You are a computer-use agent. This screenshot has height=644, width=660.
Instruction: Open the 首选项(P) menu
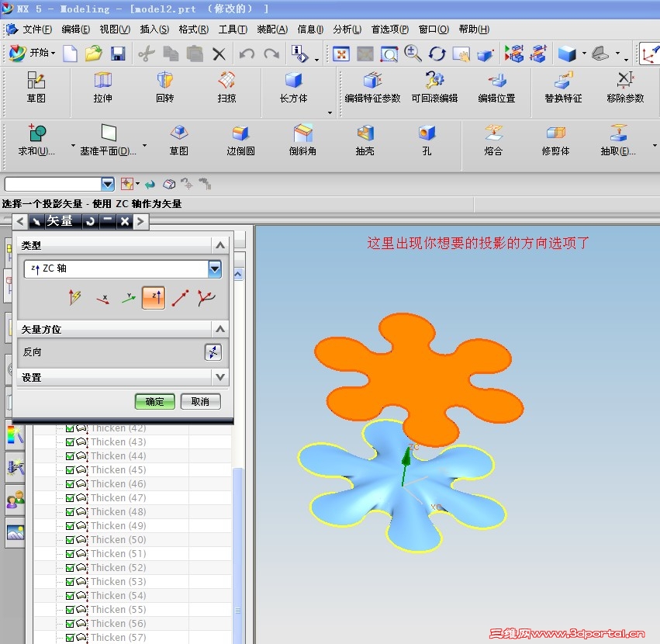(390, 29)
